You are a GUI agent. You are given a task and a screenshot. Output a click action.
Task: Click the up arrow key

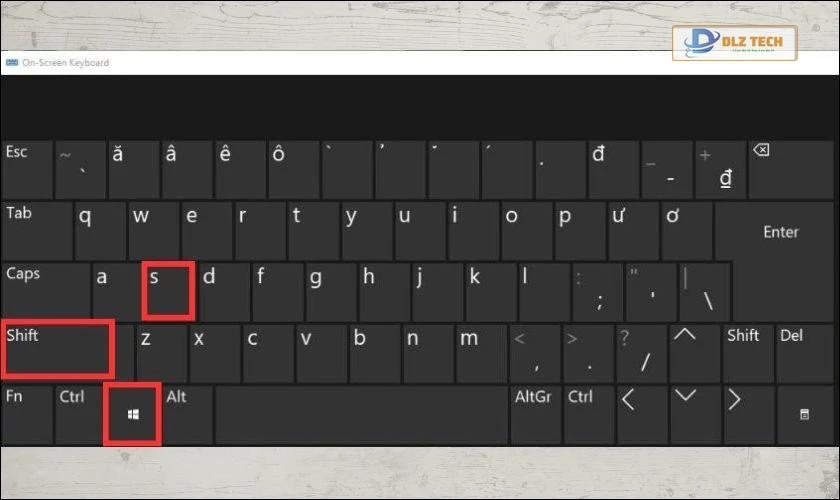tap(694, 353)
